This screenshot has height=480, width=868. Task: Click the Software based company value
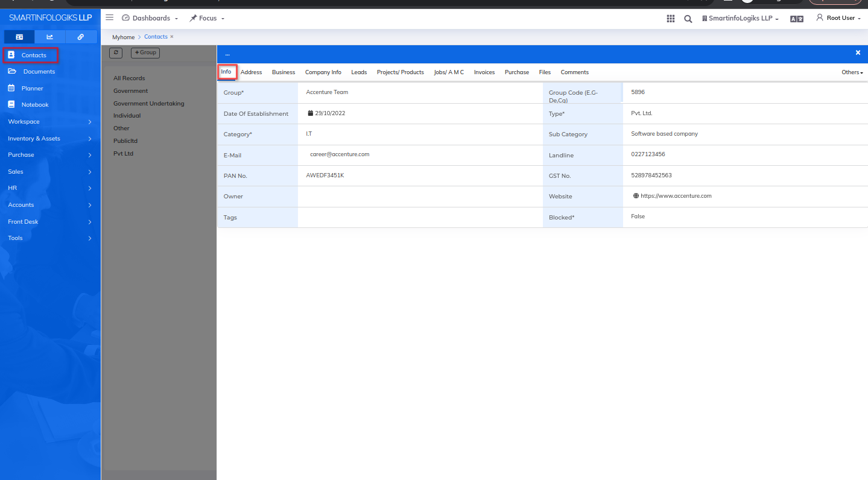pos(664,134)
